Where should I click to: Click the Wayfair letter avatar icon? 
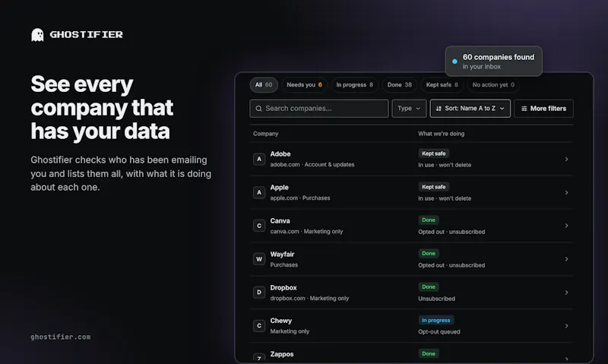coord(259,259)
